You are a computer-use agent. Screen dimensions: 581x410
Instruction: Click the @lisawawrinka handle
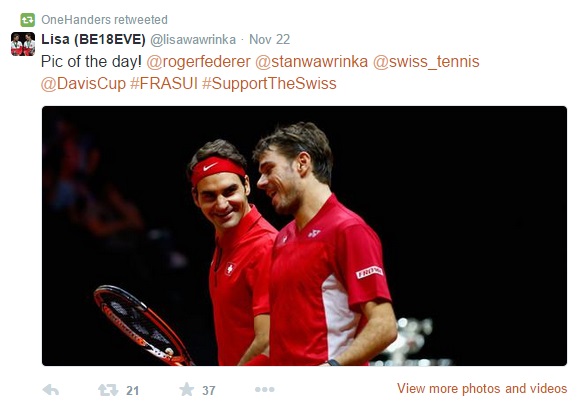click(x=193, y=40)
